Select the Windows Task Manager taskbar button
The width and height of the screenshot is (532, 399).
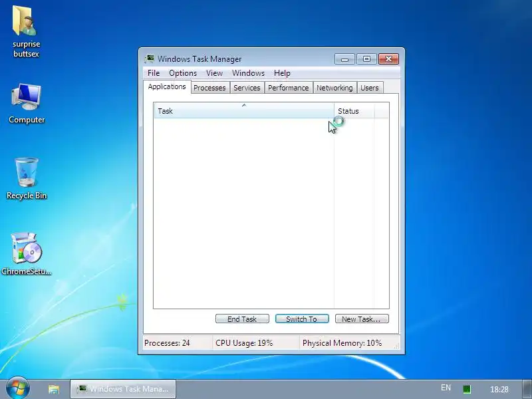[123, 389]
